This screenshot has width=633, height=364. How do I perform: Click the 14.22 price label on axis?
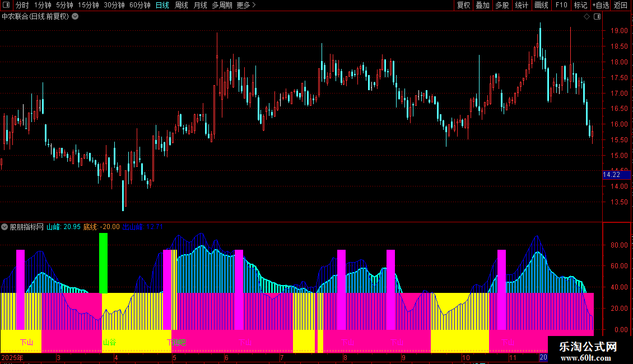(x=616, y=175)
